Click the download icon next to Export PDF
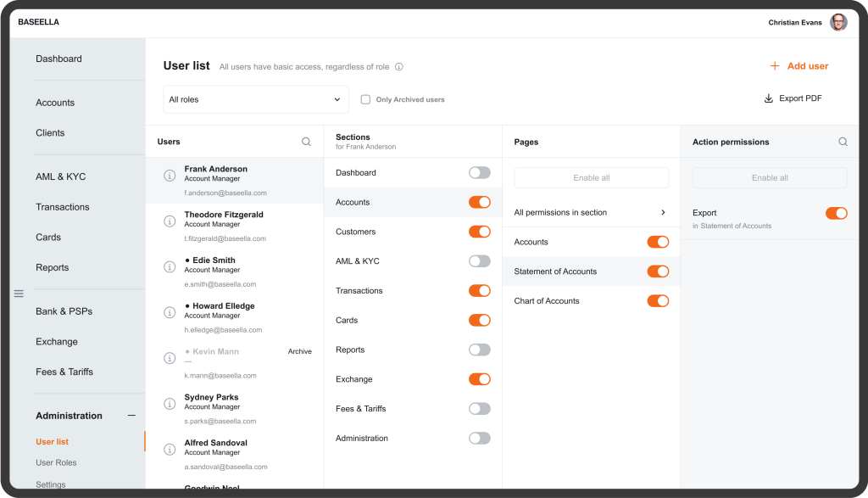 (767, 98)
